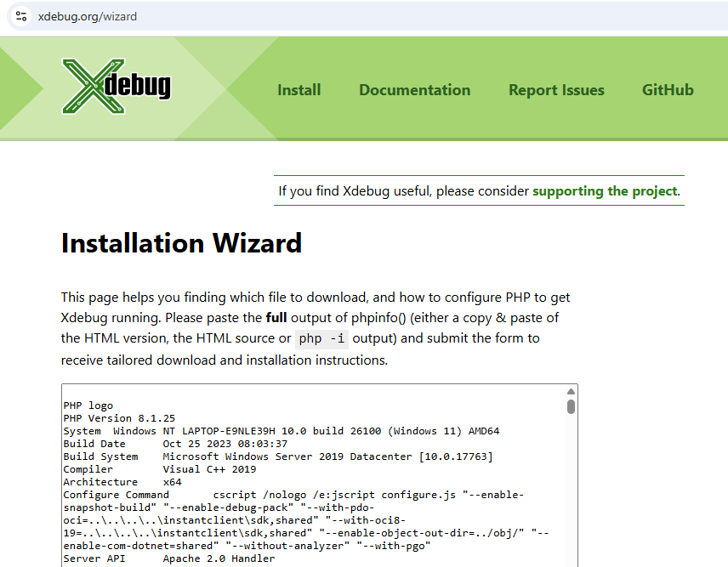Viewport: 728px width, 567px height.
Task: Click the 'PHP Version 8.1.25' line
Action: (119, 418)
